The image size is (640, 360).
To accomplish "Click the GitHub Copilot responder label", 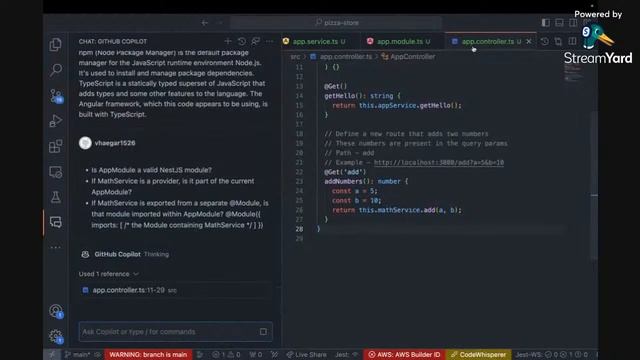I will click(118, 254).
